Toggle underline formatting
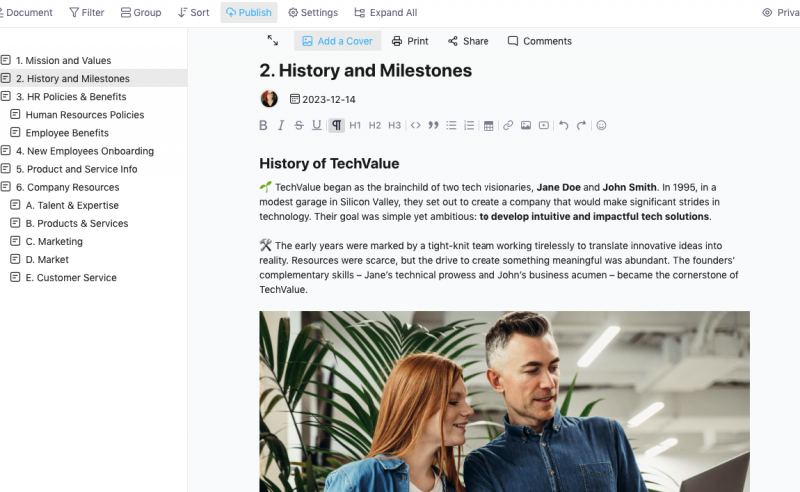Viewport: 800px width, 492px height. [317, 126]
